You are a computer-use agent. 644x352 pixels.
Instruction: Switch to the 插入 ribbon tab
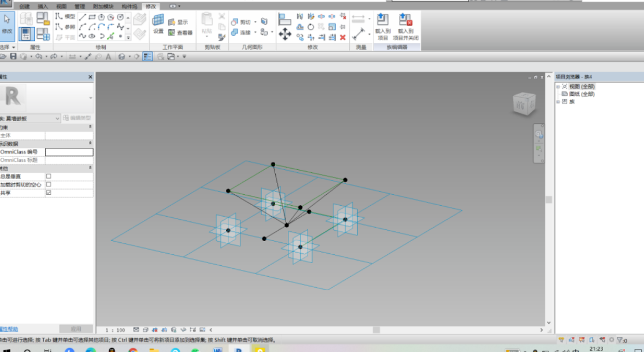click(x=42, y=6)
